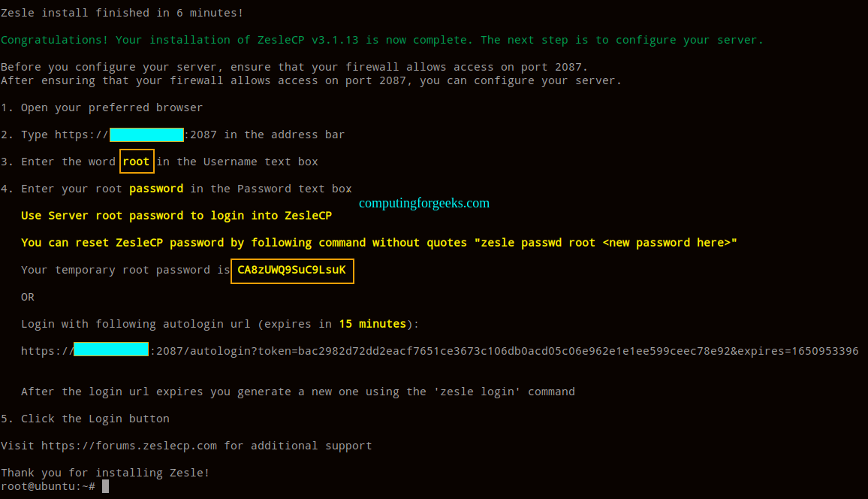Click the highlighted 'root' username word
This screenshot has height=499, width=868.
coord(136,161)
